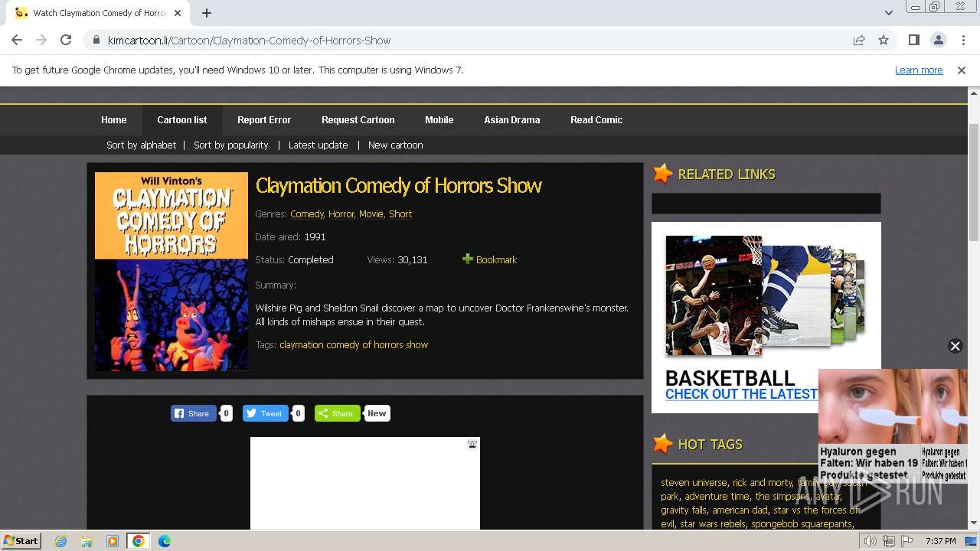Bookmark this cartoon with plus icon
The height and width of the screenshot is (551, 980).
pyautogui.click(x=468, y=259)
